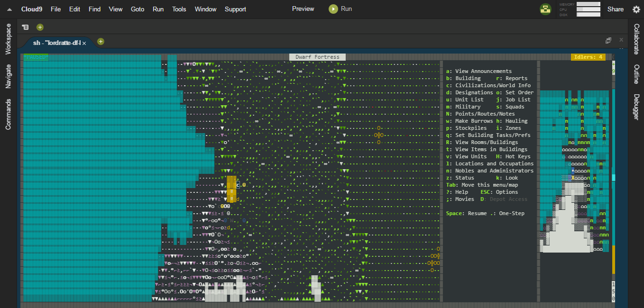The width and height of the screenshot is (644, 308).
Task: Click the Preview button
Action: (x=303, y=9)
